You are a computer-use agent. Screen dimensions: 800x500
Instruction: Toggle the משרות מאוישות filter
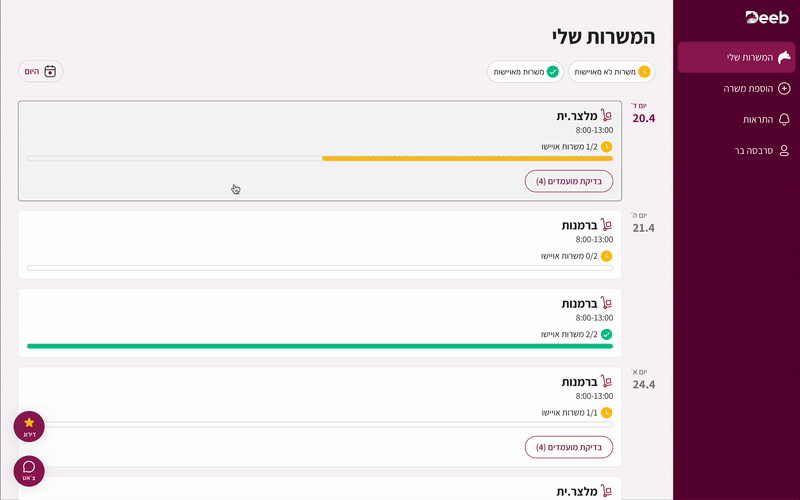coord(526,72)
